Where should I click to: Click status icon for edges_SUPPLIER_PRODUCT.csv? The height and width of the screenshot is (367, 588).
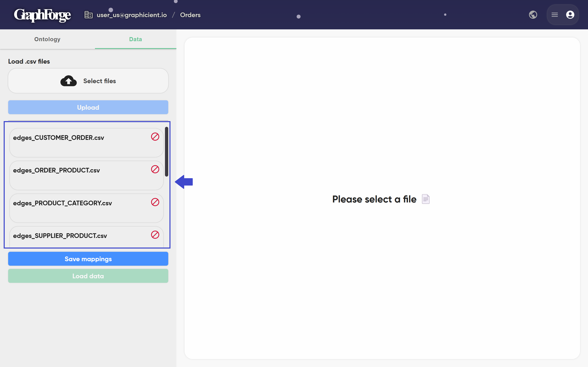click(x=155, y=235)
